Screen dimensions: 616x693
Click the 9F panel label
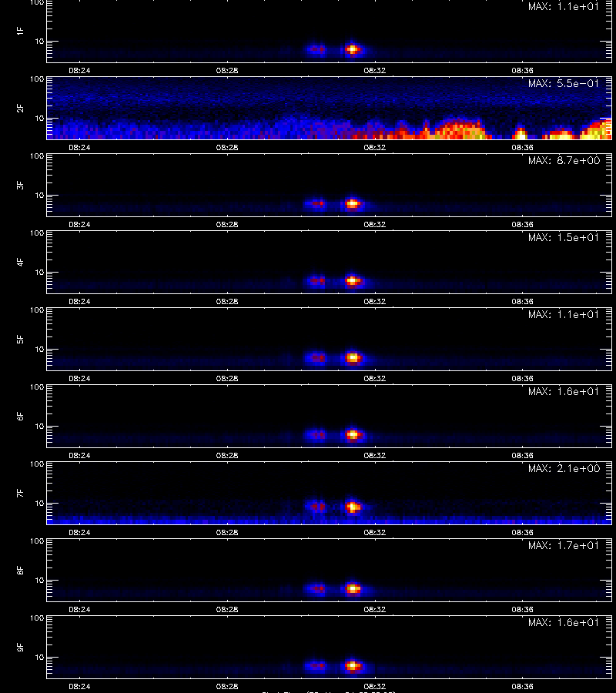[20, 647]
